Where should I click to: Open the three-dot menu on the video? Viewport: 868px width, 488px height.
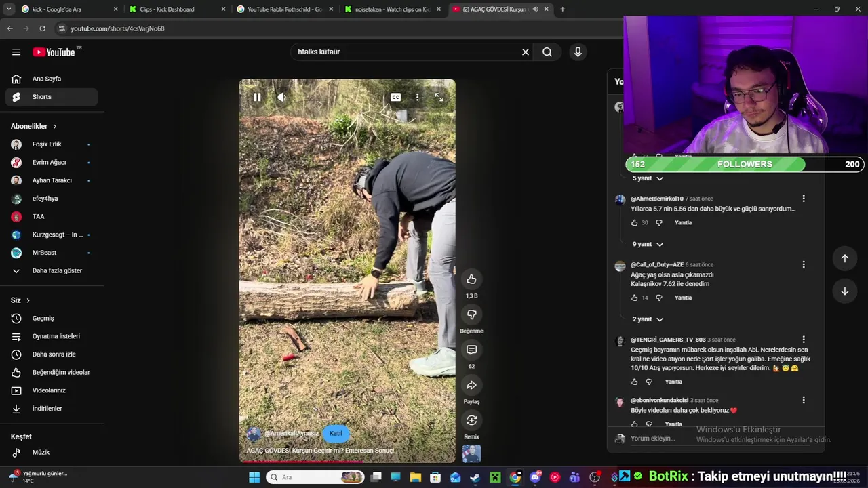click(417, 98)
